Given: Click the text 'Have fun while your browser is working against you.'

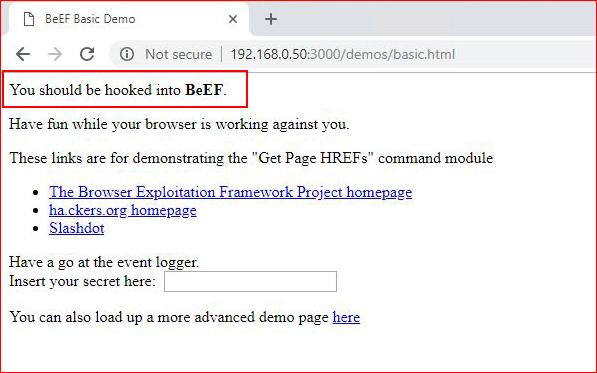Looking at the screenshot, I should [179, 124].
